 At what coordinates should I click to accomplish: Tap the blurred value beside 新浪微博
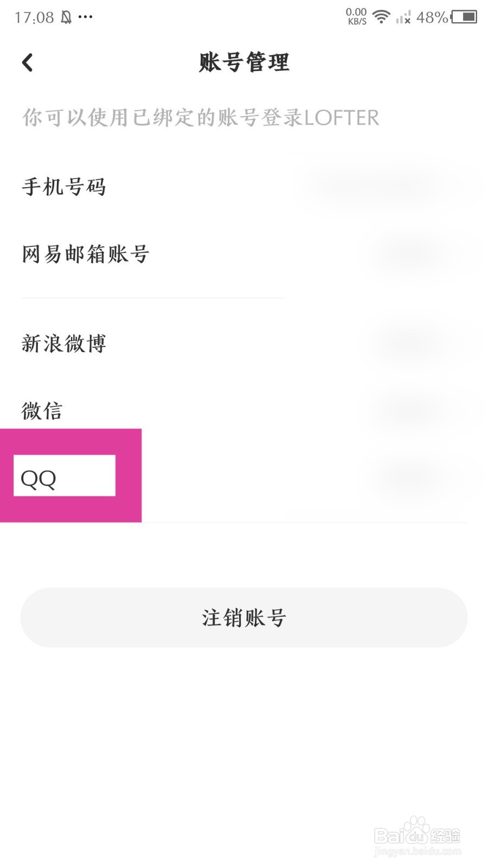coord(418,343)
